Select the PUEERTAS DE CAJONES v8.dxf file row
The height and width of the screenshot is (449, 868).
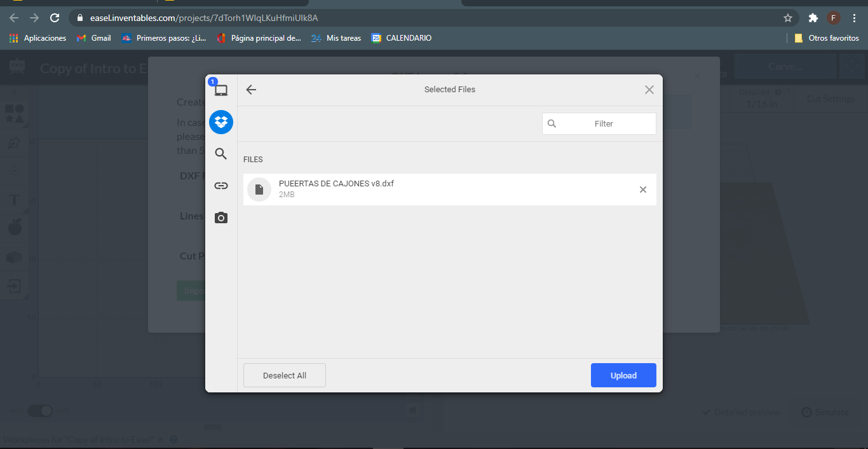pos(450,190)
